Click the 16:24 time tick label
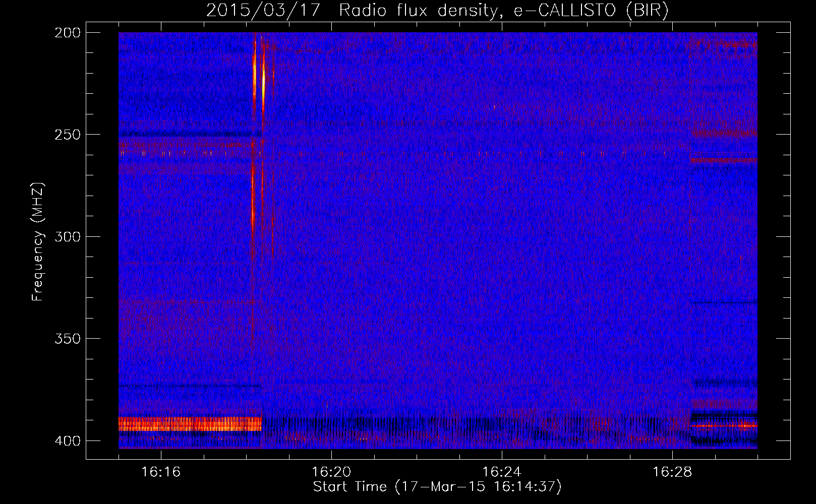 pyautogui.click(x=502, y=472)
